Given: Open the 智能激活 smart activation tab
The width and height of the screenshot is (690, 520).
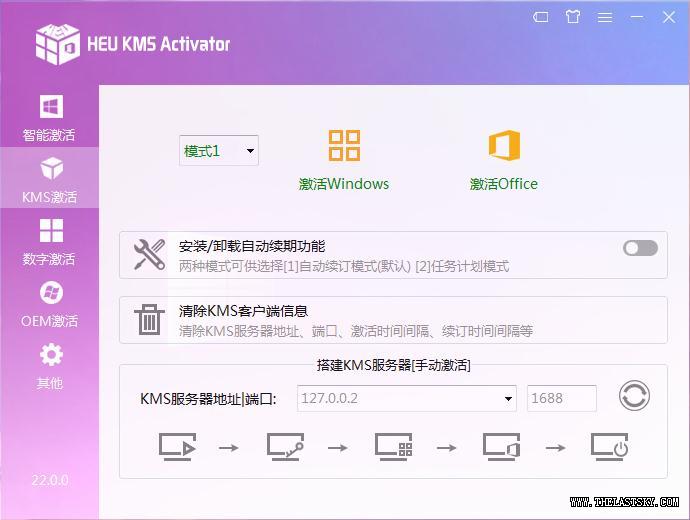Looking at the screenshot, I should pos(49,117).
